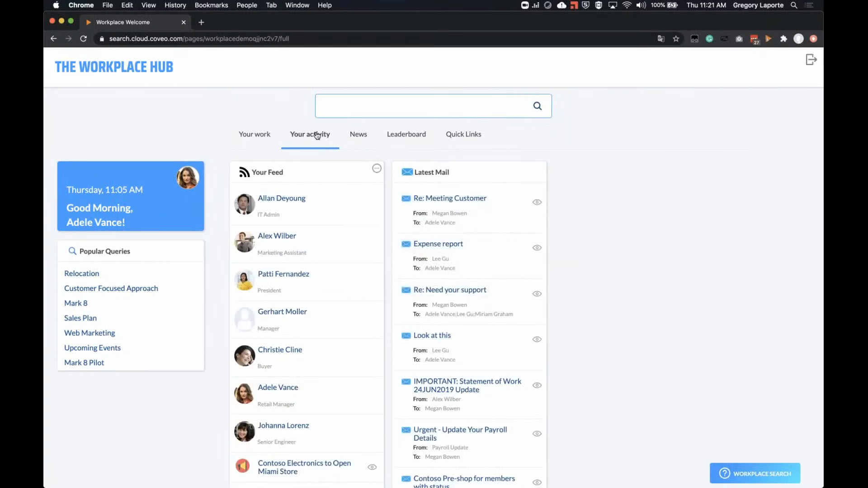Image resolution: width=868 pixels, height=488 pixels.
Task: Click the question mark icon on Workplace Search
Action: (x=724, y=473)
